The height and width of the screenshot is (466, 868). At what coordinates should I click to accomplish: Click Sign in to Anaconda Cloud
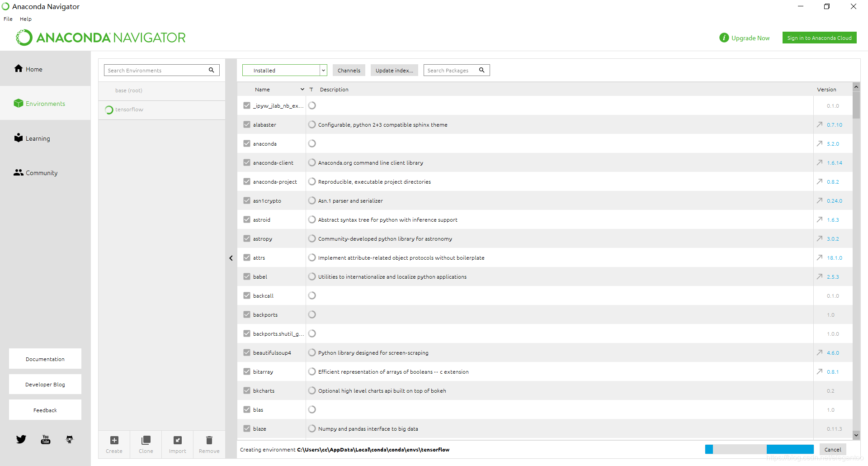pyautogui.click(x=819, y=38)
